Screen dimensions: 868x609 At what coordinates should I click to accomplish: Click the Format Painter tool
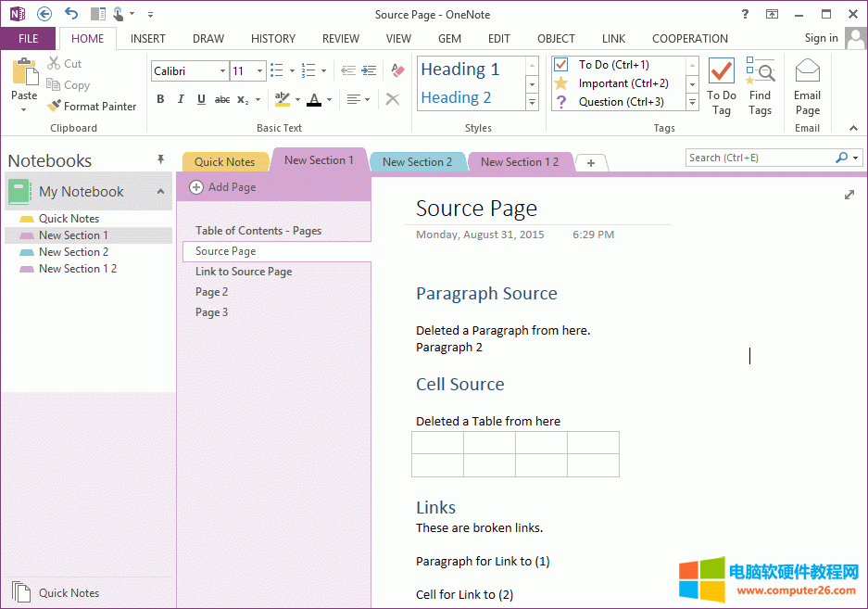tap(92, 107)
